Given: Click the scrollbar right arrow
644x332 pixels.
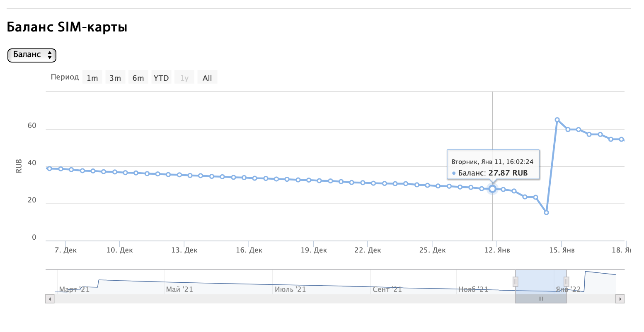Looking at the screenshot, I should [x=620, y=299].
